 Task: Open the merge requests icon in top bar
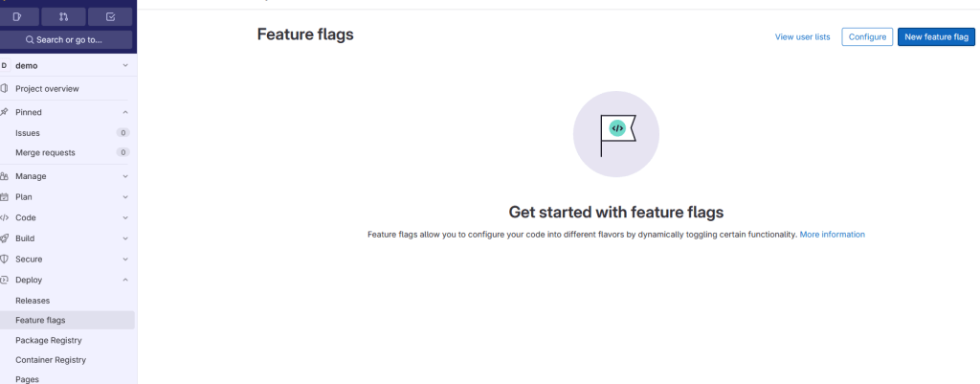[x=63, y=16]
